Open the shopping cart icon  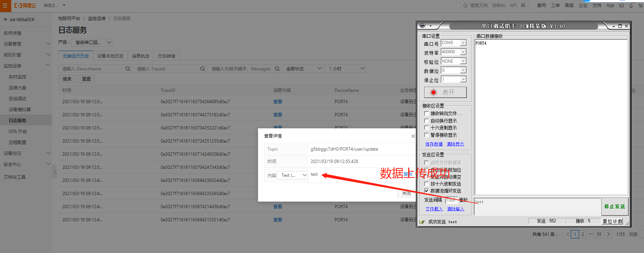pyautogui.click(x=640, y=5)
